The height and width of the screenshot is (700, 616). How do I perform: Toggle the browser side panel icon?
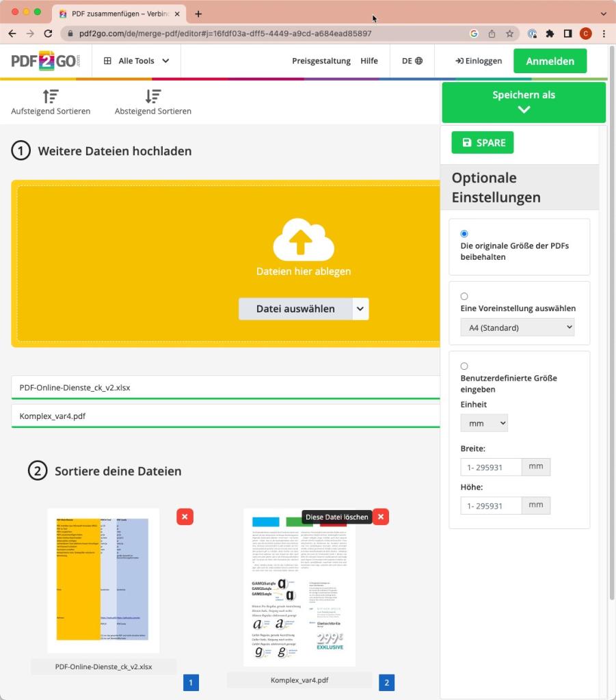coord(567,33)
